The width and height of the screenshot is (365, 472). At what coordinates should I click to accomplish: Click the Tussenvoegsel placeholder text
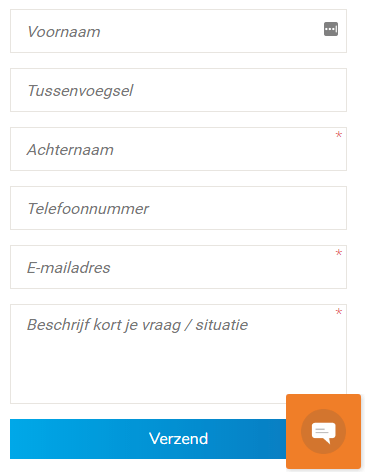[80, 91]
